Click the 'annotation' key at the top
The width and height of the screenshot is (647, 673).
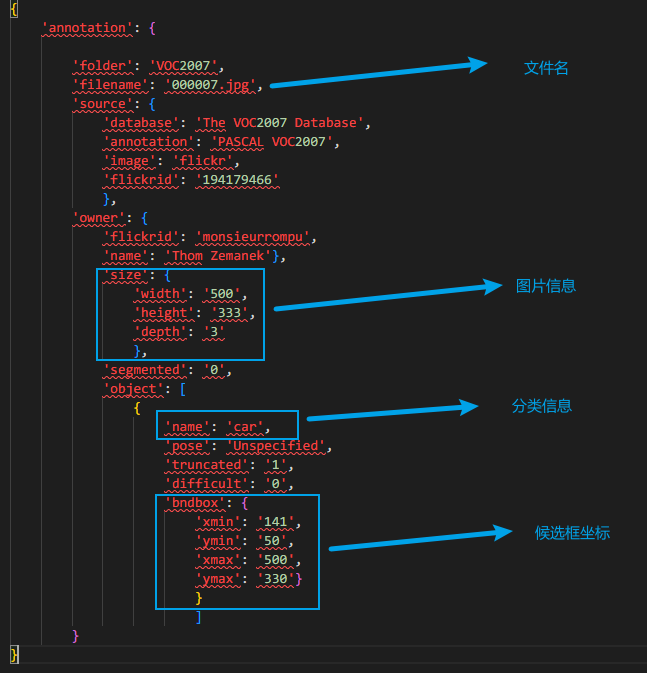point(87,28)
